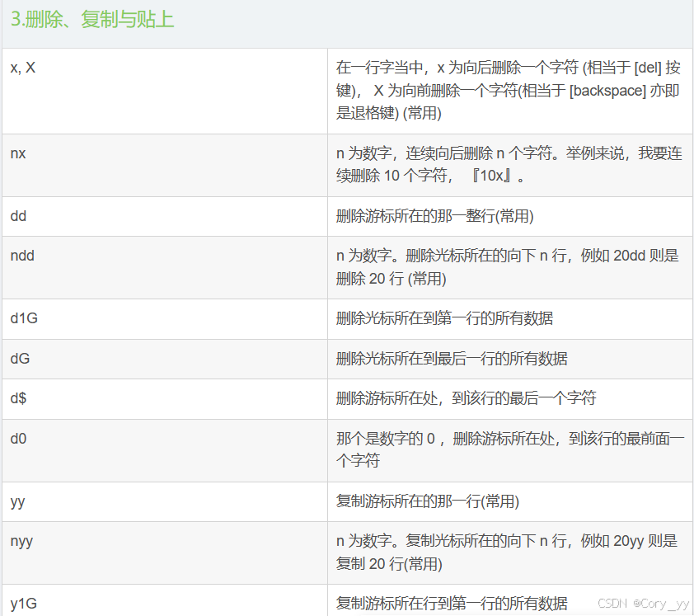This screenshot has height=616, width=694.
Task: Select the 'y1G' command cell
Action: pyautogui.click(x=165, y=600)
